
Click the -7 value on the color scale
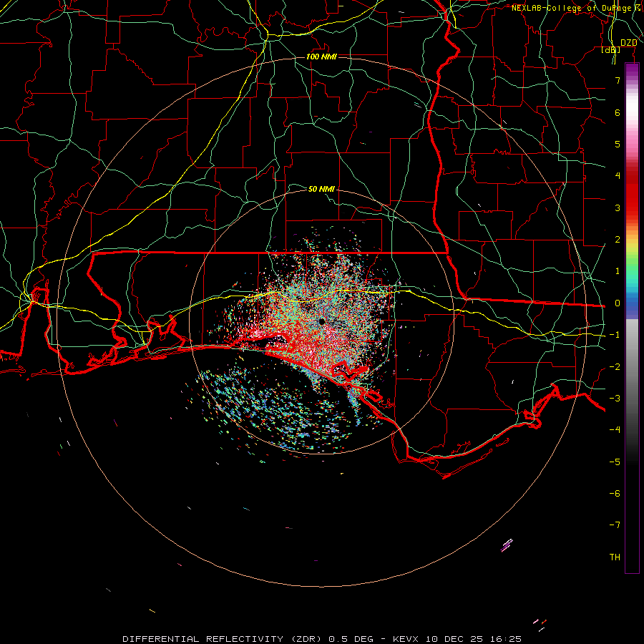615,525
